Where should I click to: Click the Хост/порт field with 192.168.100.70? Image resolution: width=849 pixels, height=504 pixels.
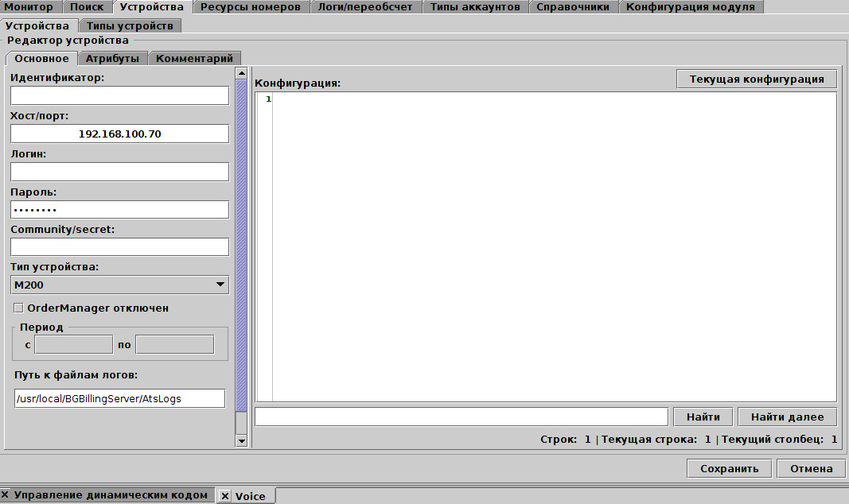pyautogui.click(x=119, y=134)
